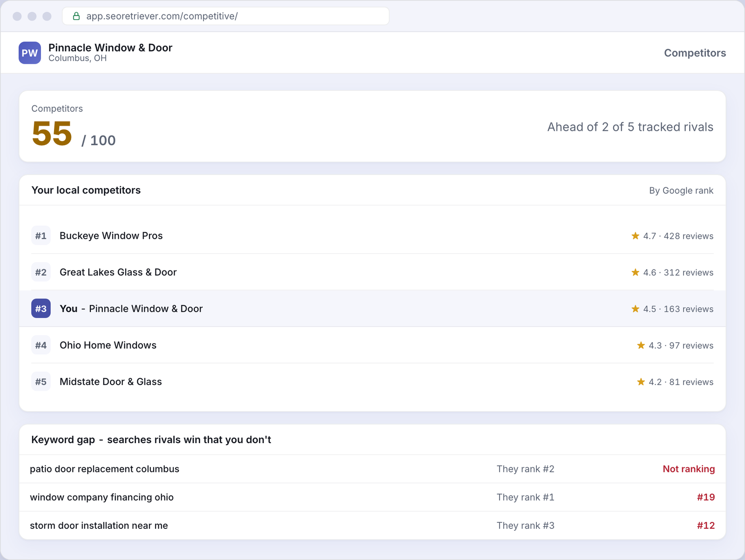Click 'They rank #2' for patio door keyword
745x560 pixels.
(525, 469)
